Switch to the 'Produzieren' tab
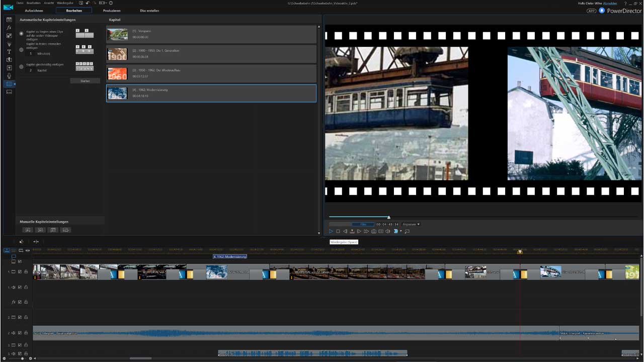 (x=112, y=11)
